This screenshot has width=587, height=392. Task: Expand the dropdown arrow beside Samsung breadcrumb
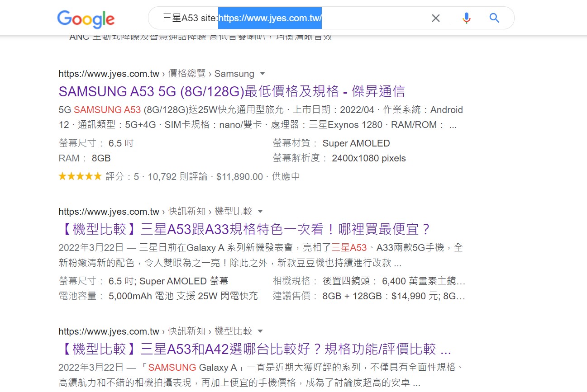click(x=262, y=74)
